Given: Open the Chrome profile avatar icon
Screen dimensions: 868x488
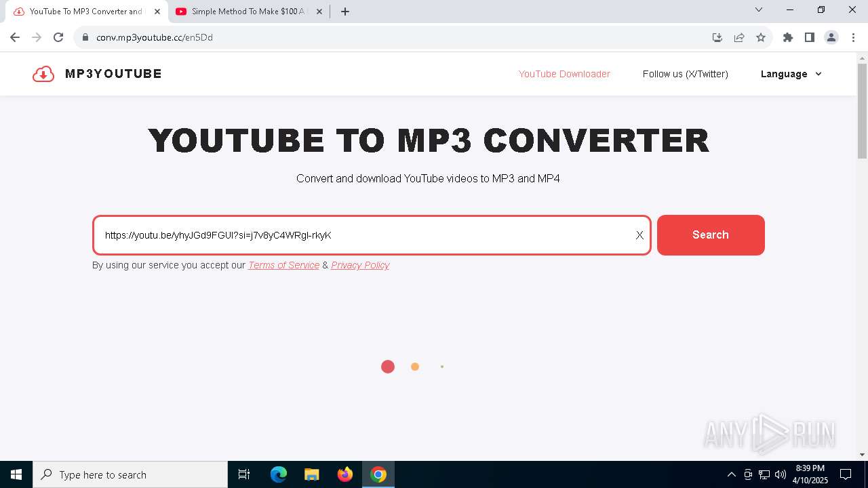Looking at the screenshot, I should (x=831, y=37).
